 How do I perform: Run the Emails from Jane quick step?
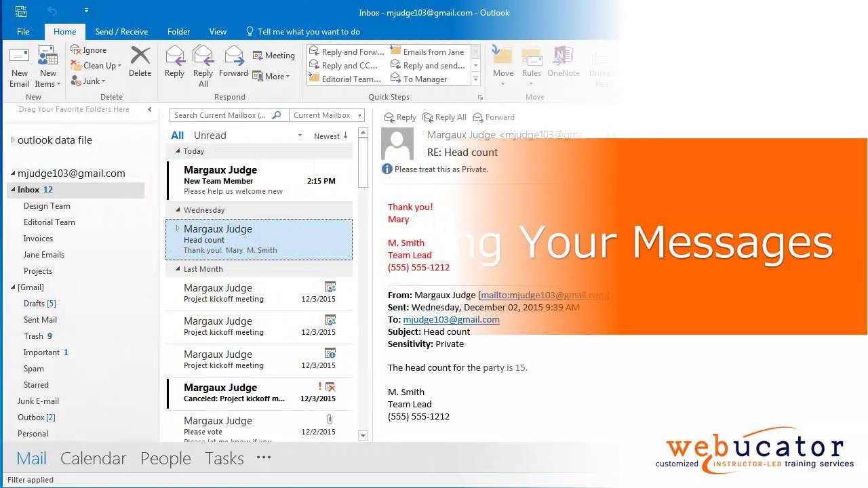click(427, 52)
